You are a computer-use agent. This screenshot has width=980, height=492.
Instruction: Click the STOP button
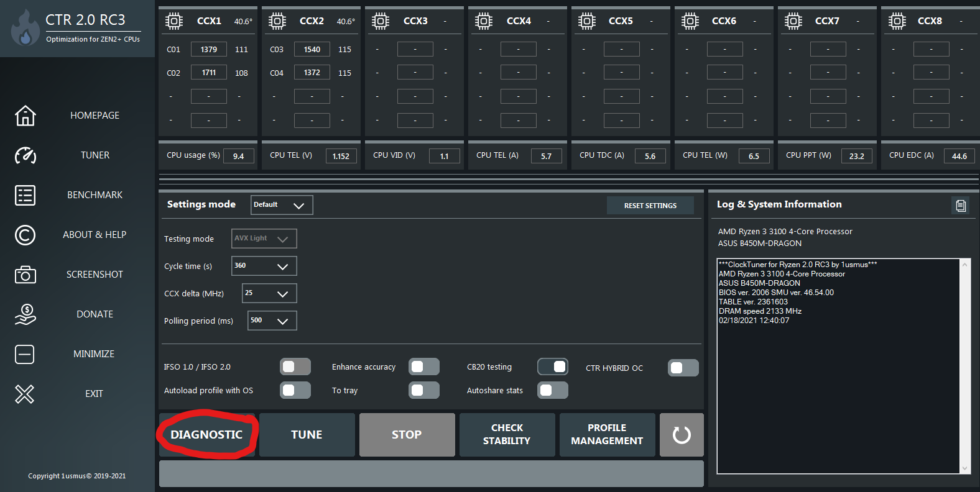pos(407,435)
